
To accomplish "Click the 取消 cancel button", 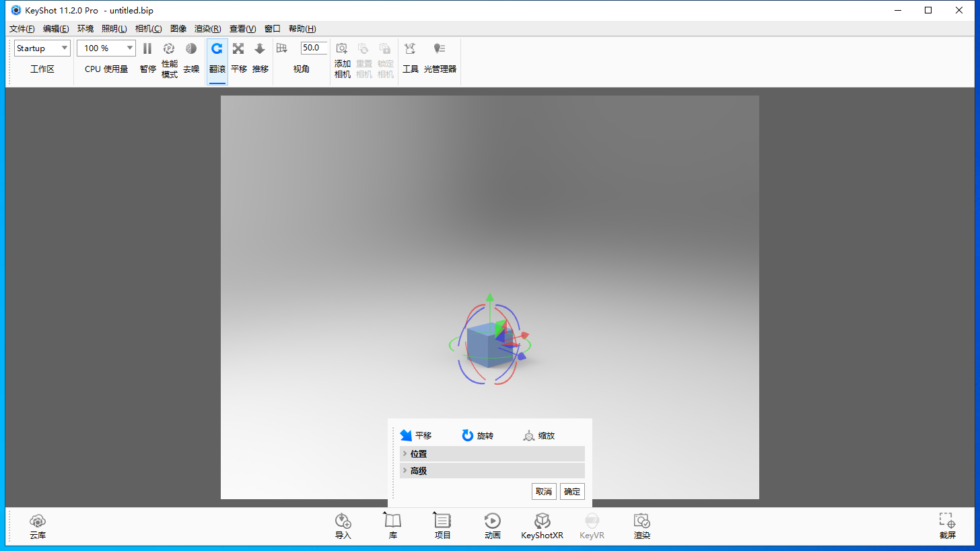I will click(544, 491).
